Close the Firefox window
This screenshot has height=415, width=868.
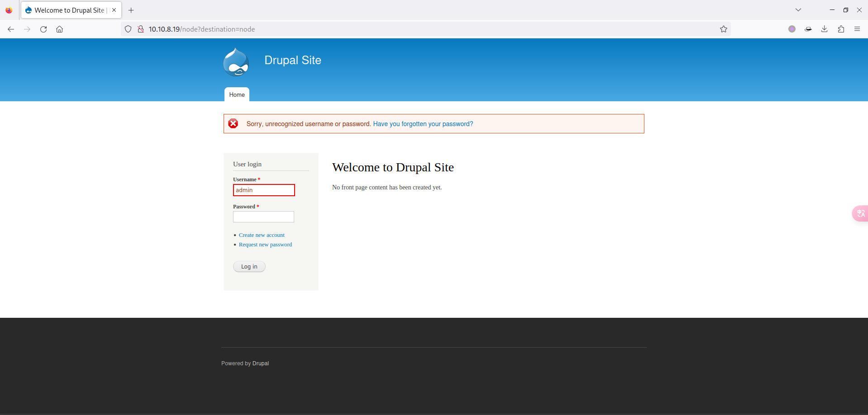click(859, 10)
